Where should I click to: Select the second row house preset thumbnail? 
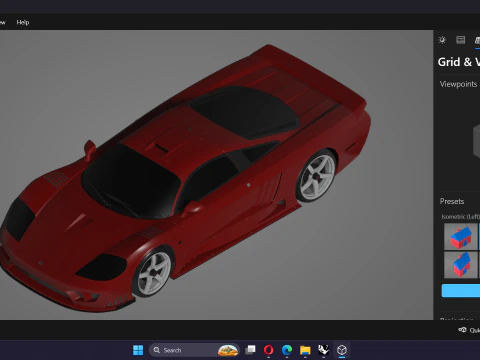(x=461, y=265)
